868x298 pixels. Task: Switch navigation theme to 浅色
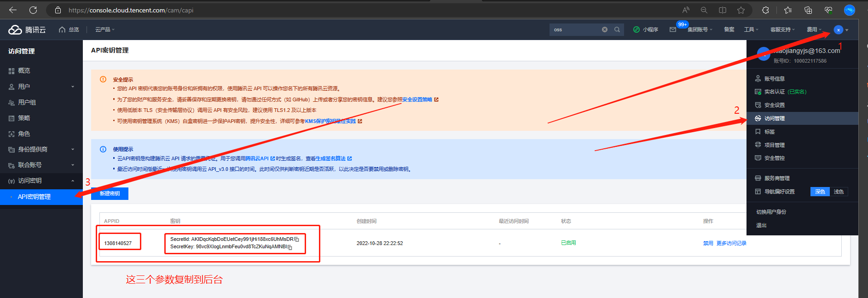(x=839, y=192)
